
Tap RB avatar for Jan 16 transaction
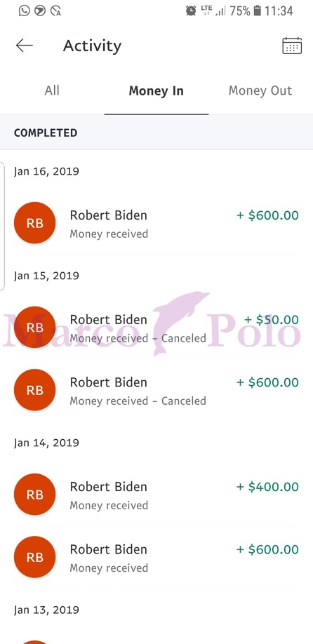tap(35, 222)
